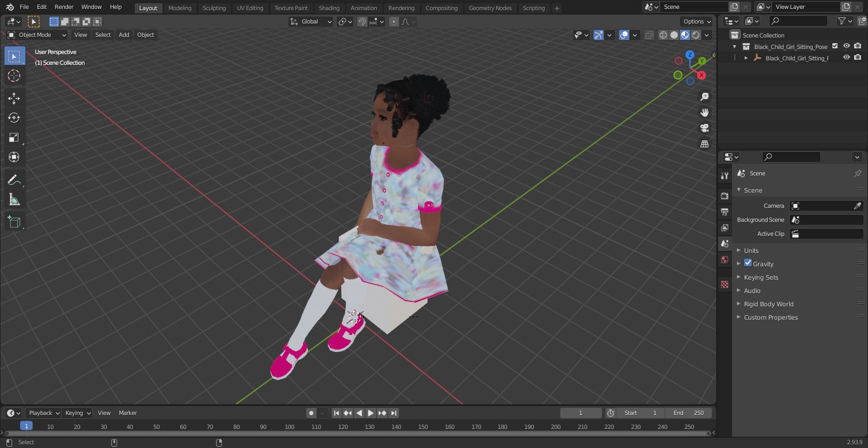Pin the Scene properties panel

click(x=857, y=173)
